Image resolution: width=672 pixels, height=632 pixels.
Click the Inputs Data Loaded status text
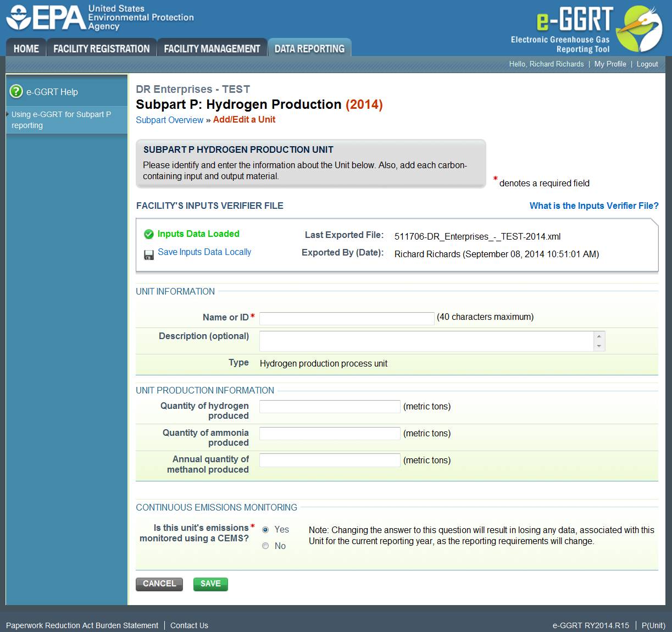click(x=198, y=234)
